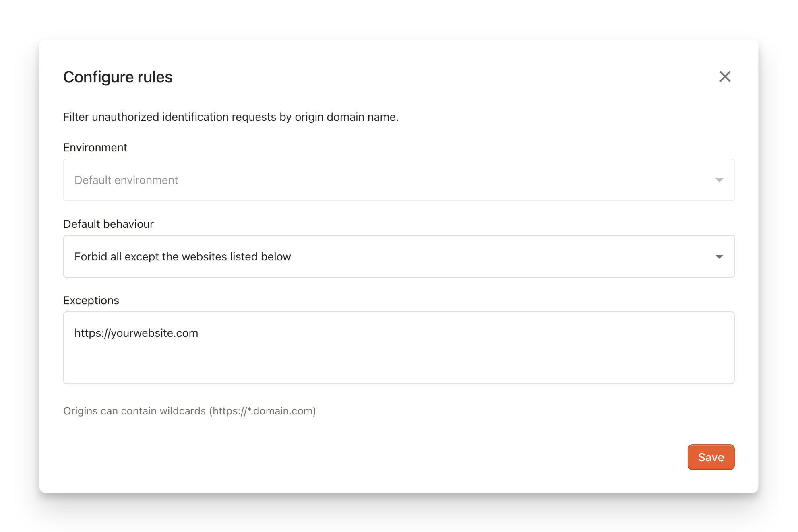Click the Configure rules heading
This screenshot has height=532, width=798.
coord(118,77)
